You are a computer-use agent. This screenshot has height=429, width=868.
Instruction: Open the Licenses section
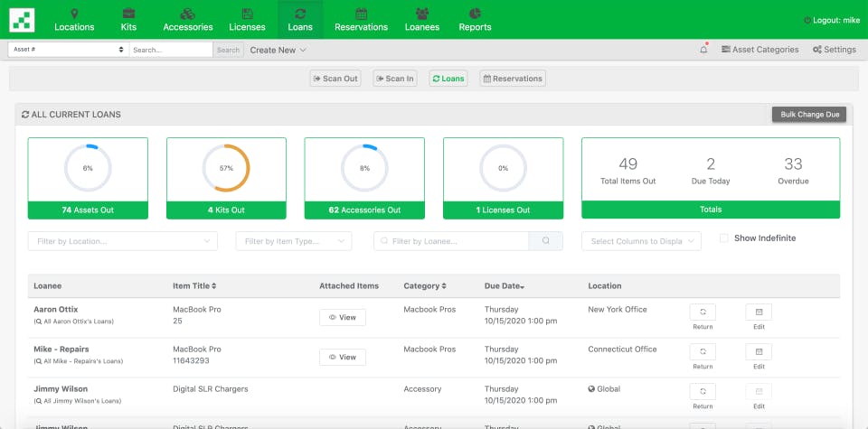tap(248, 20)
